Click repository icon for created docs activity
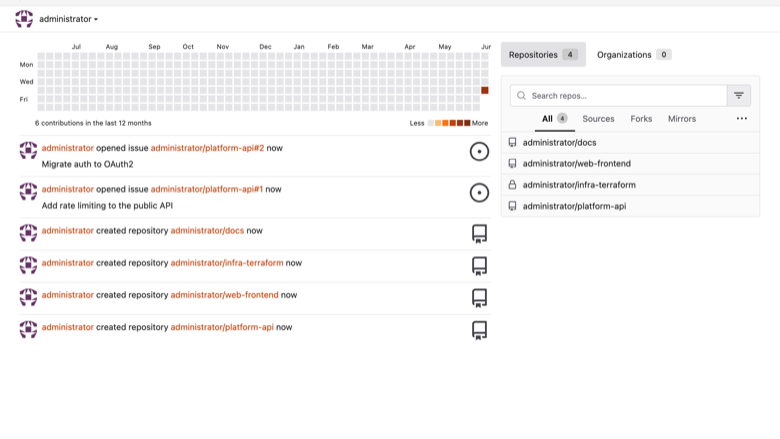The width and height of the screenshot is (780, 439). click(x=479, y=234)
